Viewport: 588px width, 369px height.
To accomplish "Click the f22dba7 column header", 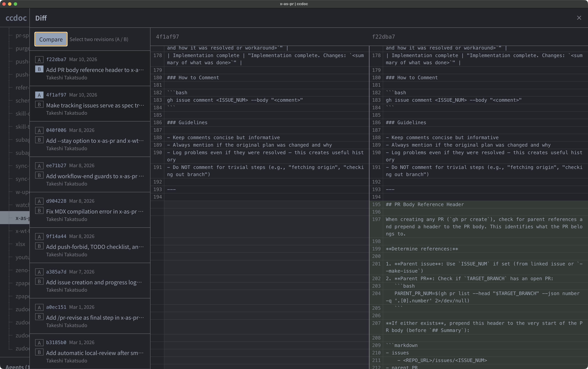I will click(384, 37).
